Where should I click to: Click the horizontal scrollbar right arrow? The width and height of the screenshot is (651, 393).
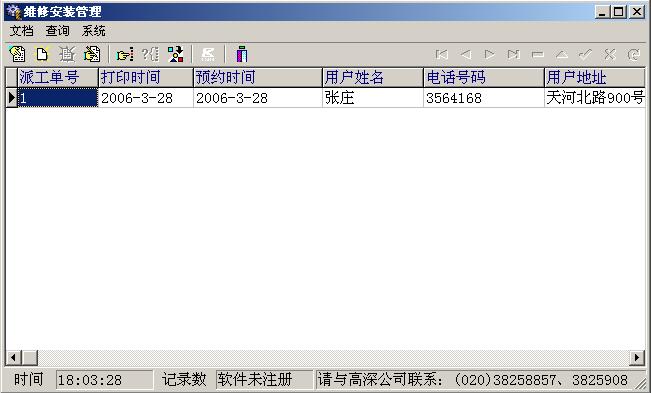tap(636, 357)
